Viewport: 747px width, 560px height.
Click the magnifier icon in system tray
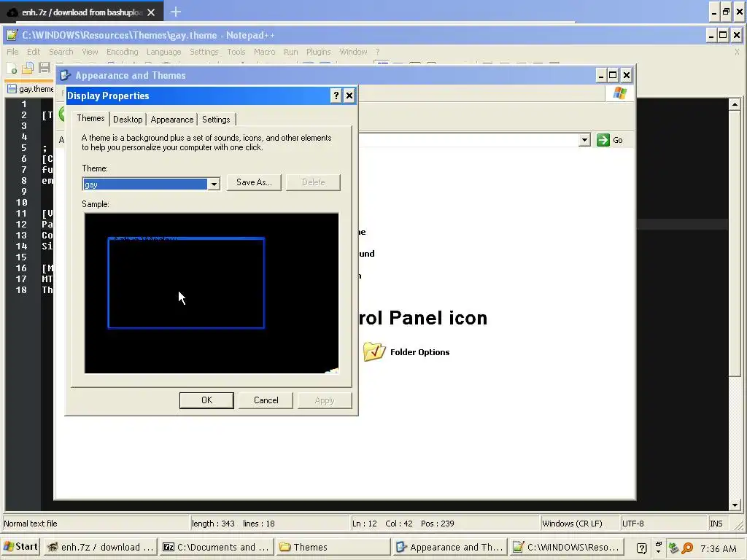coord(687,548)
